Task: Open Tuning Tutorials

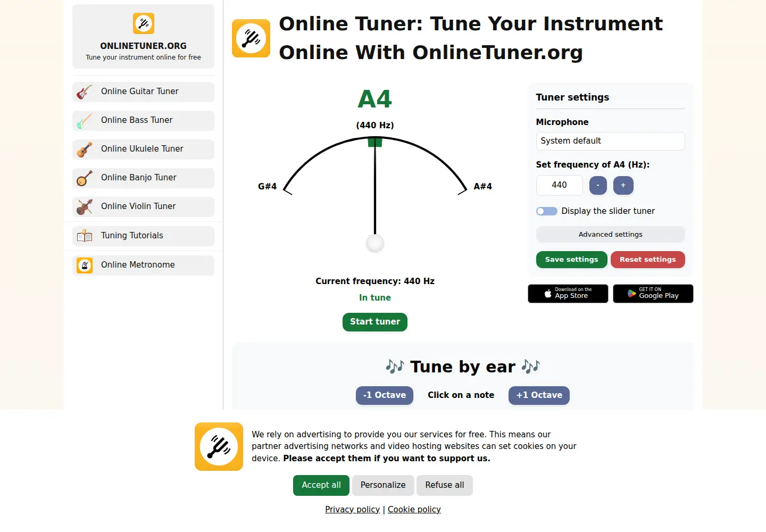Action: click(144, 236)
